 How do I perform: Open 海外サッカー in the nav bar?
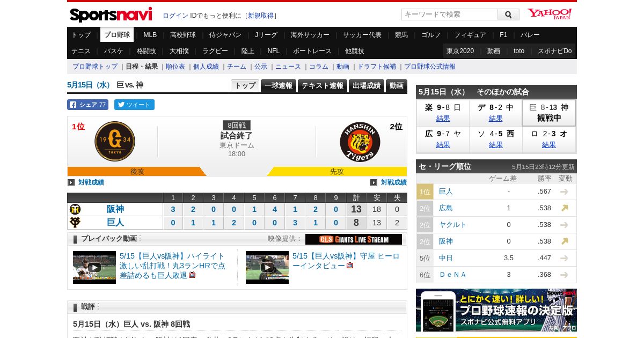pyautogui.click(x=310, y=35)
